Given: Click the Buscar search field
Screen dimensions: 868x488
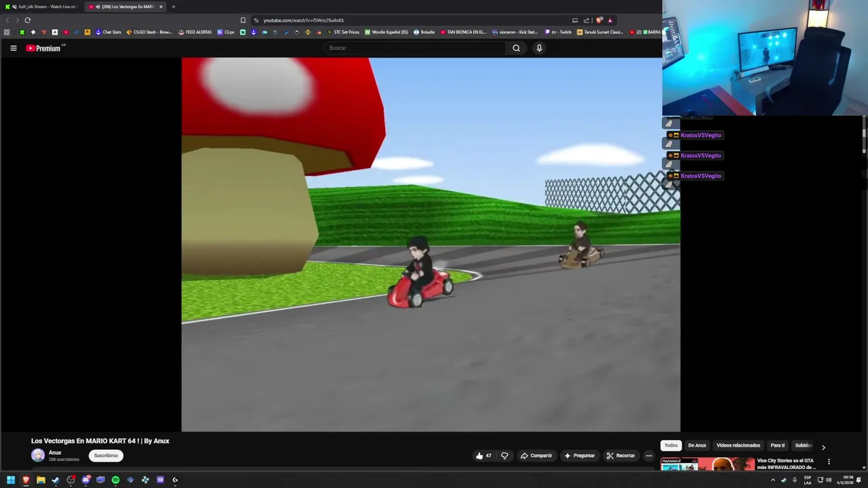Looking at the screenshot, I should pyautogui.click(x=415, y=48).
